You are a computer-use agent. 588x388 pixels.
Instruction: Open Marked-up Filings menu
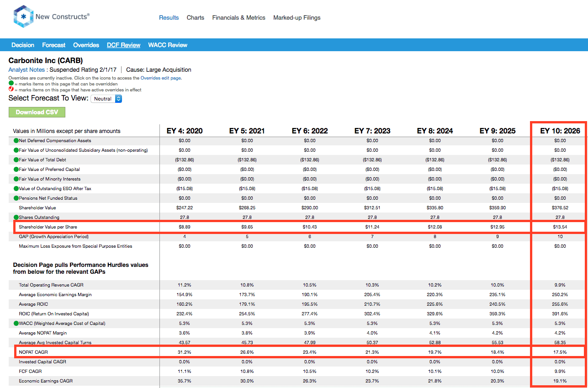[297, 18]
